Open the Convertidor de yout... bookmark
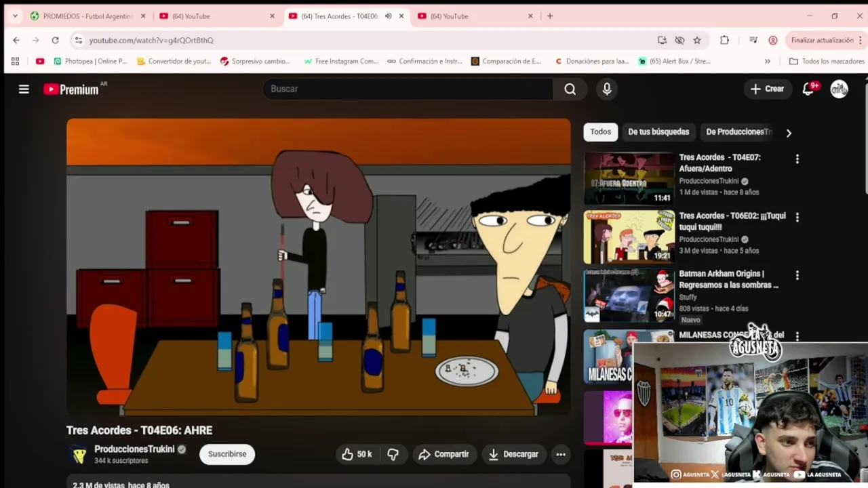The width and height of the screenshot is (868, 488). click(x=174, y=61)
